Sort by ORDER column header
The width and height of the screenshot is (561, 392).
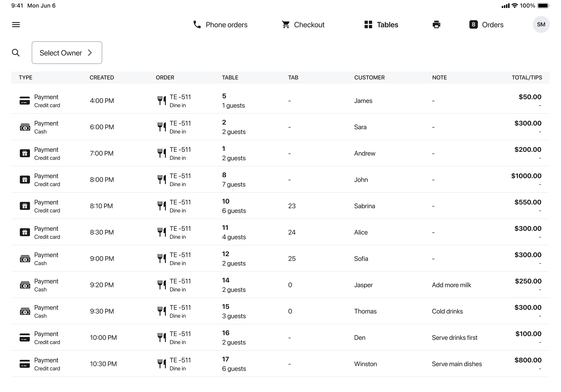coord(165,77)
